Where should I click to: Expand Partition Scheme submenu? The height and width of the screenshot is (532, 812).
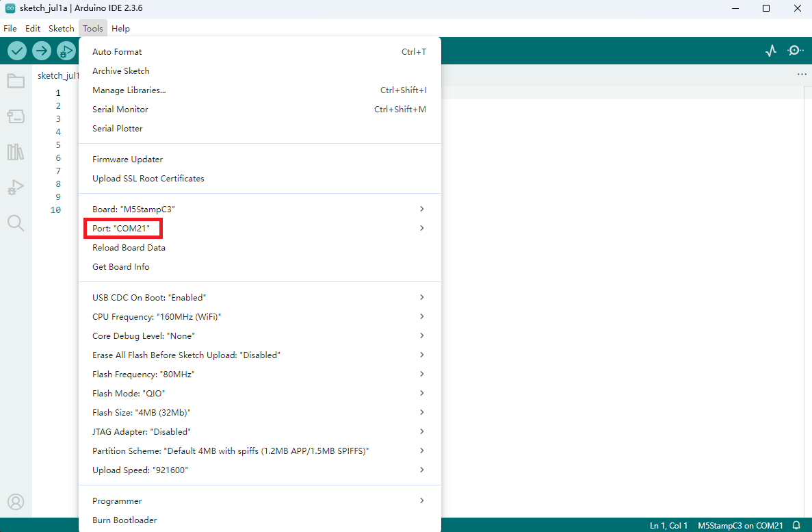(260, 451)
